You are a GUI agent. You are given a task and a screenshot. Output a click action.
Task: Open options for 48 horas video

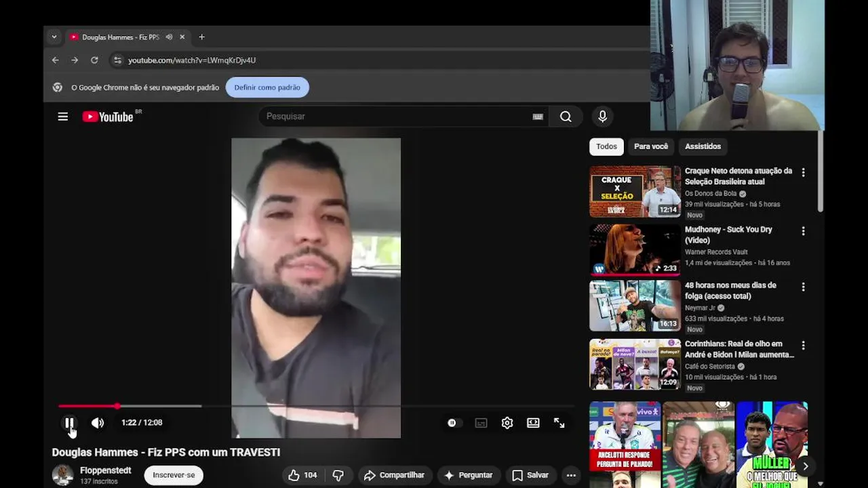coord(803,287)
